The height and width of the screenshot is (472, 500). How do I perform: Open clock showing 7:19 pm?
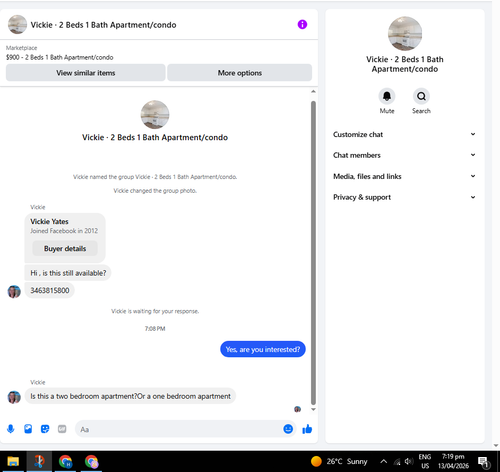[x=453, y=461]
